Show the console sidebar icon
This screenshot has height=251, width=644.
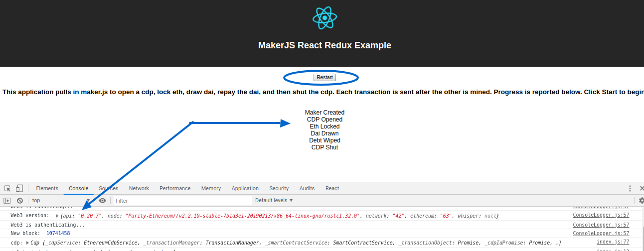pos(7,201)
